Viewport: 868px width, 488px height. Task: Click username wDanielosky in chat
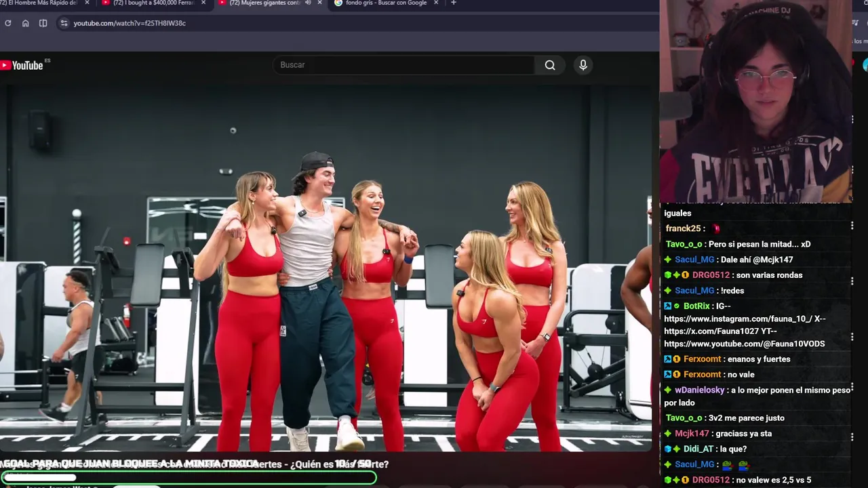tap(700, 390)
